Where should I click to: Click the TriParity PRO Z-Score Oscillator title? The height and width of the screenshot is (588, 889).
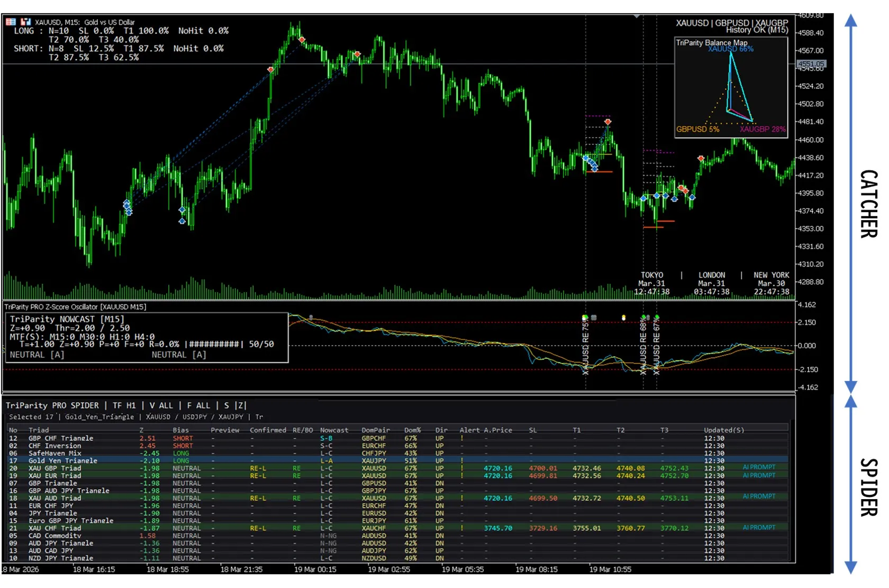coord(75,307)
